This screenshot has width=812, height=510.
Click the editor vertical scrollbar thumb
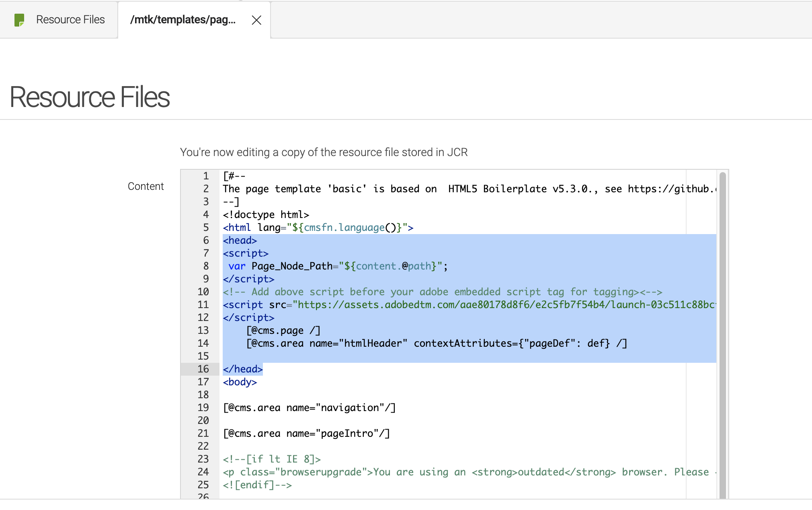(722, 335)
